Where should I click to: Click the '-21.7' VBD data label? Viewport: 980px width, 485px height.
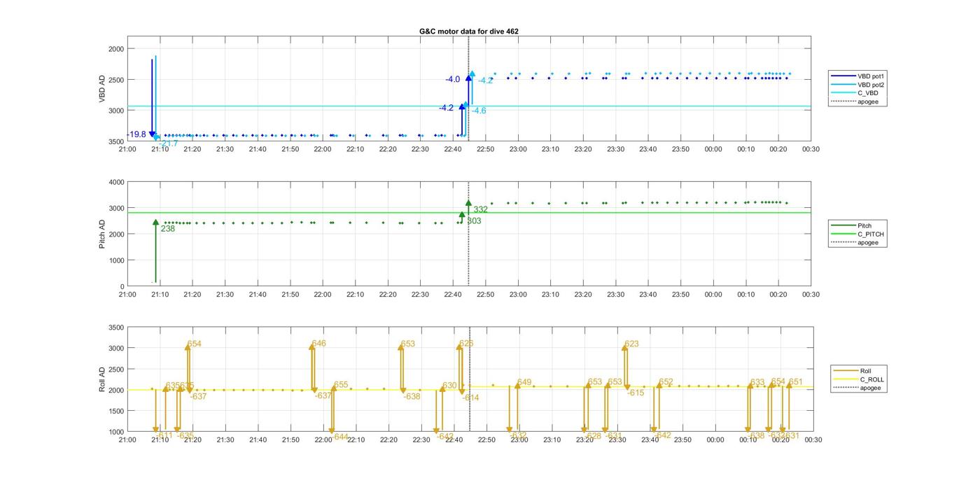(x=169, y=143)
